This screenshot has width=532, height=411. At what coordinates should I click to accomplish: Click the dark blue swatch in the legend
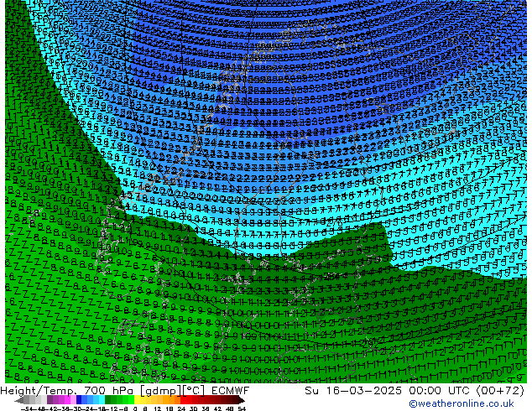click(x=79, y=399)
